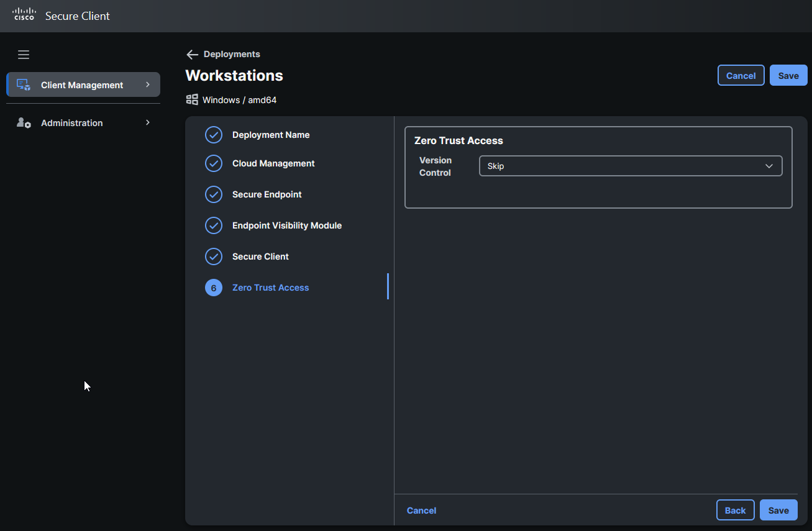Switch to the Secure Client configuration step
Image resolution: width=812 pixels, height=531 pixels.
pyautogui.click(x=260, y=256)
